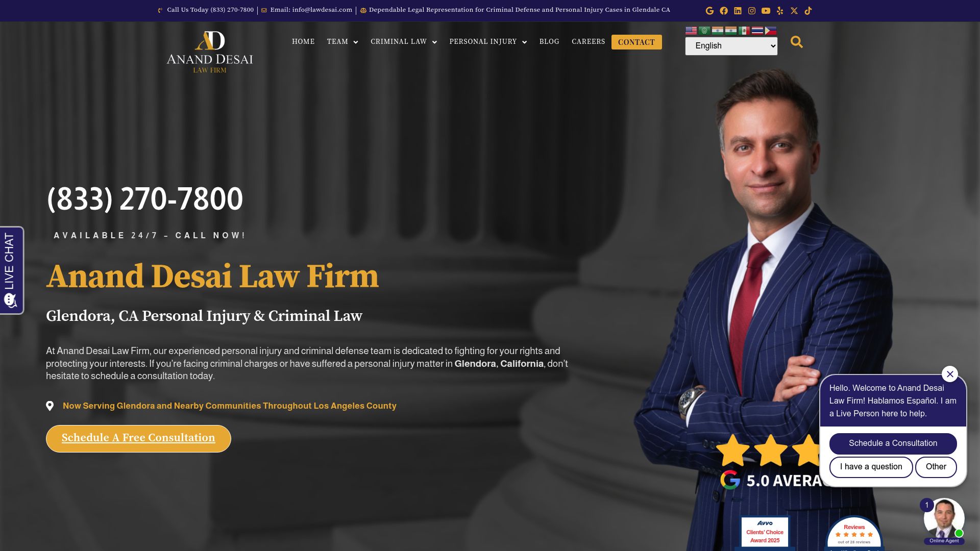The height and width of the screenshot is (551, 980).
Task: Visit the YouTube channel icon
Action: point(766,11)
